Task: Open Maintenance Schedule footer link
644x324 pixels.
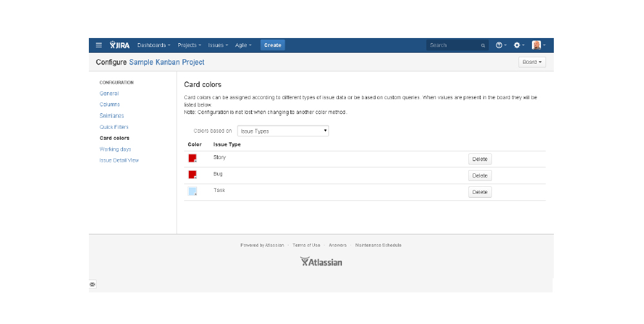Action: [378, 245]
